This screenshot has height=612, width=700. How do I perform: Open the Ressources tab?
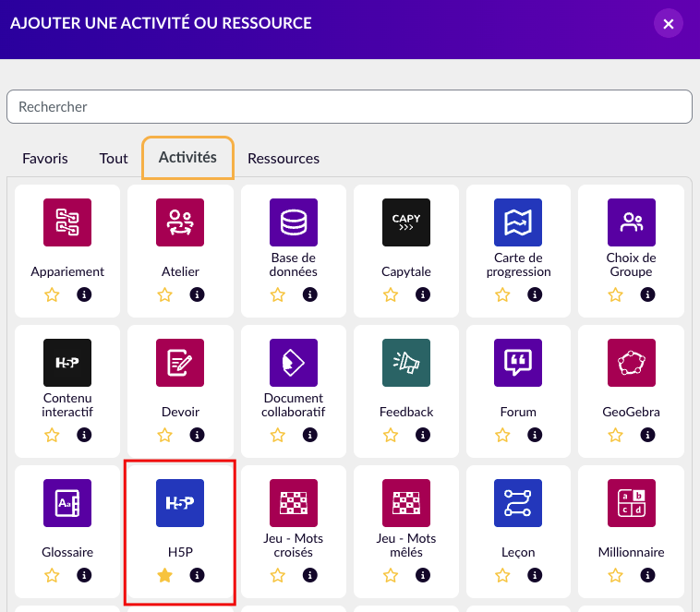click(x=284, y=158)
